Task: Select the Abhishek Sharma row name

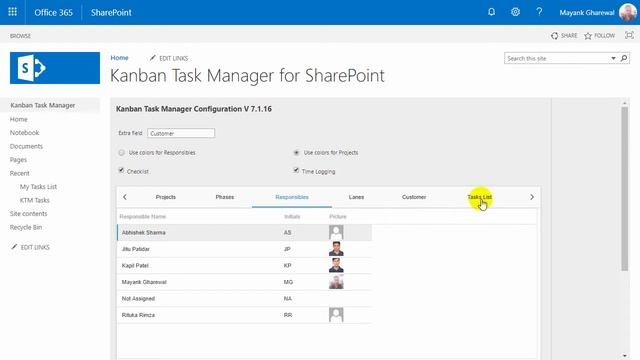Action: (144, 232)
